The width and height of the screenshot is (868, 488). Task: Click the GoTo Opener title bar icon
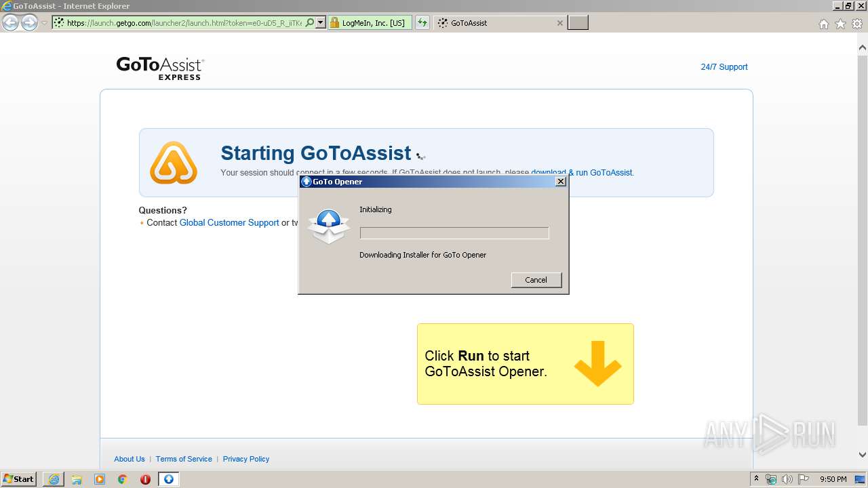click(x=307, y=182)
